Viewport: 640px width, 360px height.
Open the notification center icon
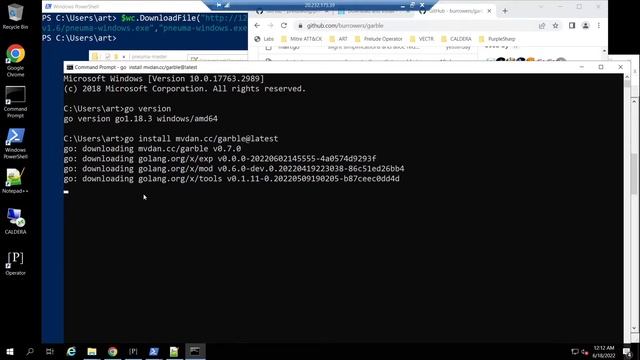(627, 351)
